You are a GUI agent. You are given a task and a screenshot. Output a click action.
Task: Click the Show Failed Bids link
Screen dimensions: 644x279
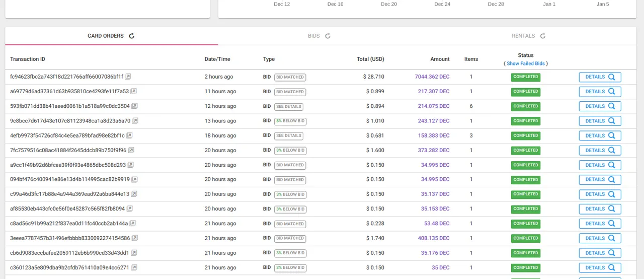click(x=526, y=63)
